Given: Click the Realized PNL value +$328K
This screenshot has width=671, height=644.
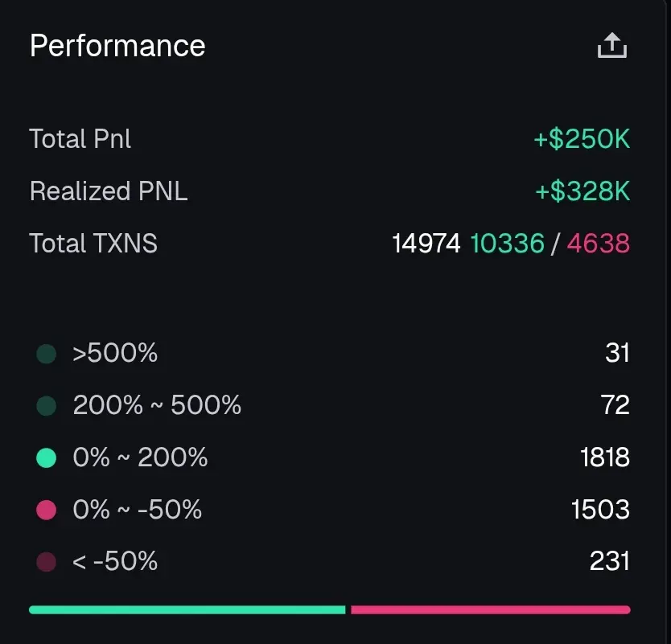Looking at the screenshot, I should (x=582, y=191).
